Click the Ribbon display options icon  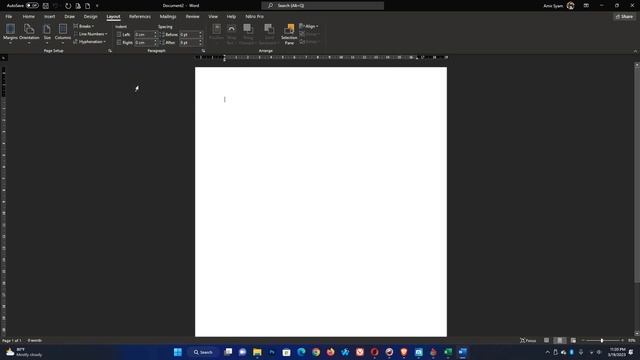coord(586,6)
